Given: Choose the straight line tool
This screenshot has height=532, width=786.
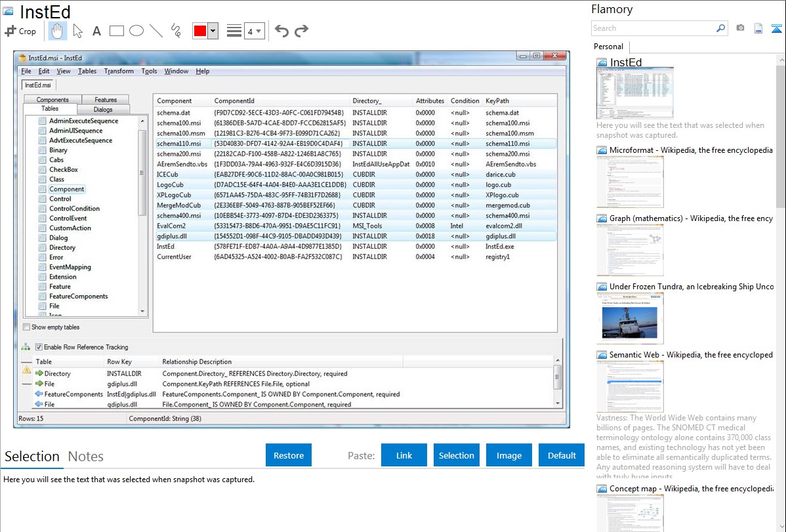Looking at the screenshot, I should click(156, 31).
